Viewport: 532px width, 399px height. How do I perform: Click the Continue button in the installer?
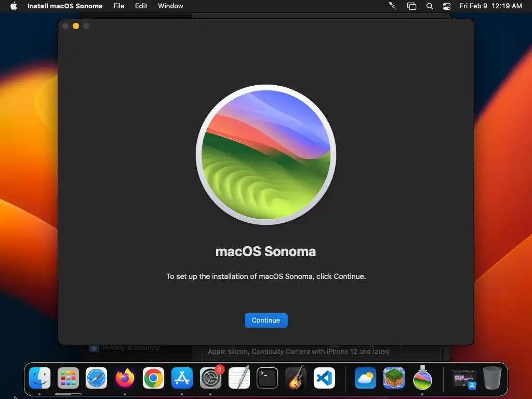point(266,320)
